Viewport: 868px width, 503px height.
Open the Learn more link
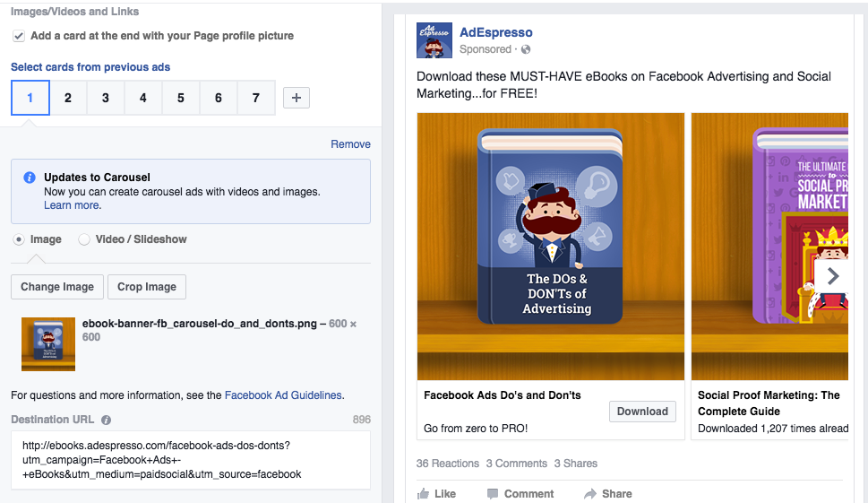pyautogui.click(x=72, y=205)
